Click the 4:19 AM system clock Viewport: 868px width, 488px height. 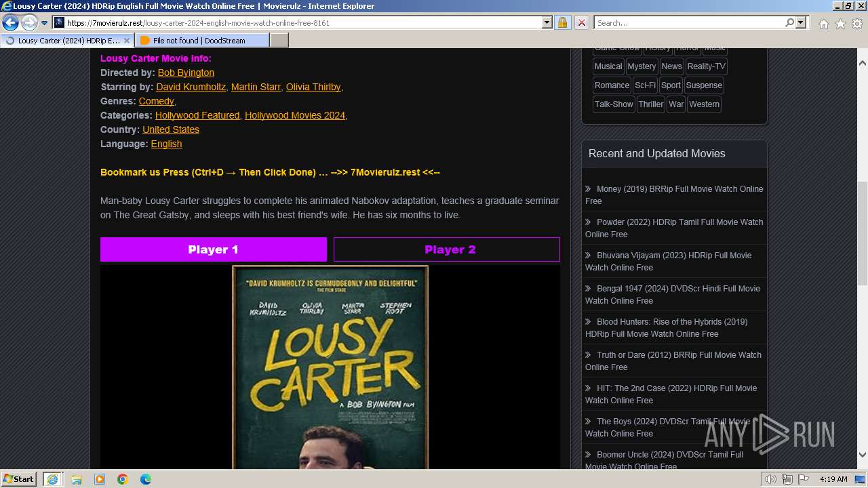point(833,479)
